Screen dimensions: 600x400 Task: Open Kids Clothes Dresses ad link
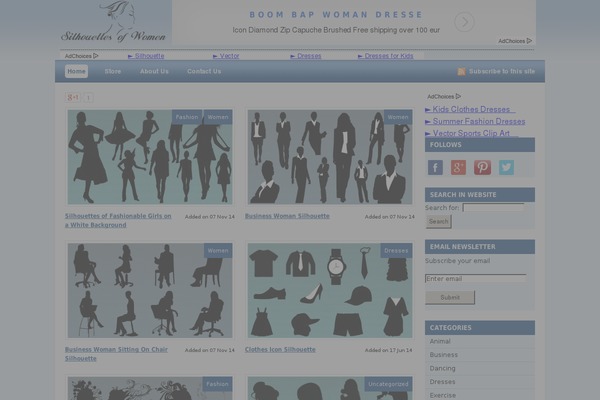470,109
